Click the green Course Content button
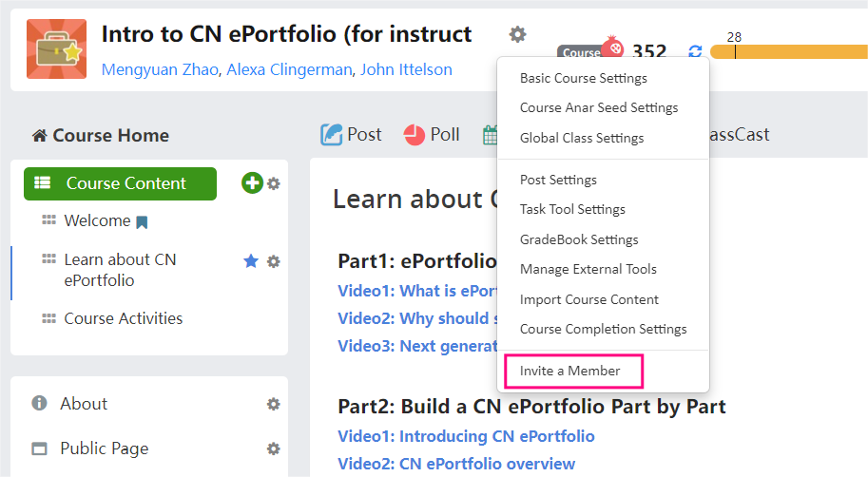The width and height of the screenshot is (868, 477). pos(120,183)
